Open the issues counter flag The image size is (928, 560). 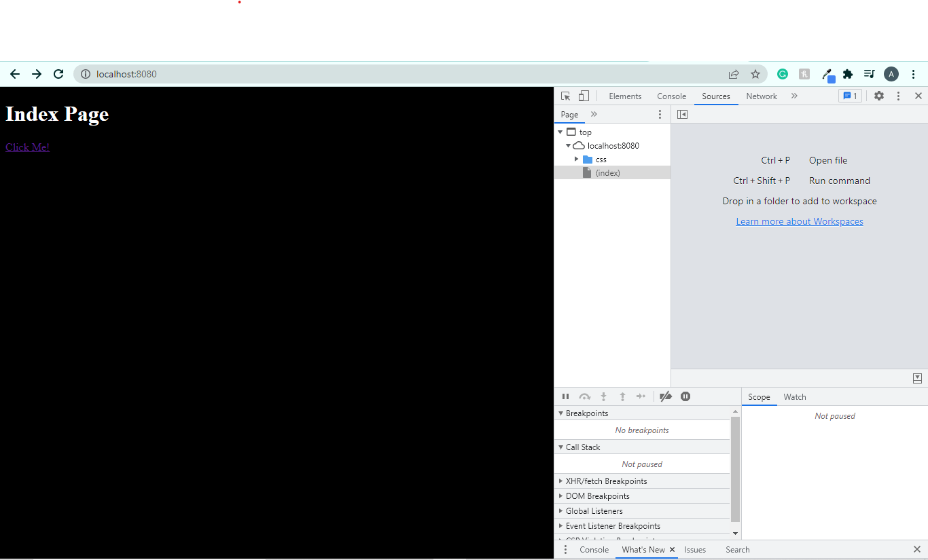[850, 96]
